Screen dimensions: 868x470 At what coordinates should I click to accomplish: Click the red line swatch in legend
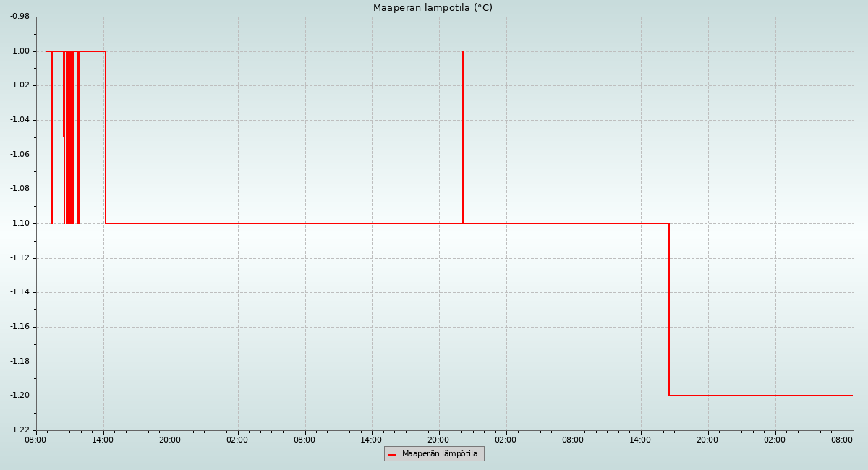tap(391, 454)
